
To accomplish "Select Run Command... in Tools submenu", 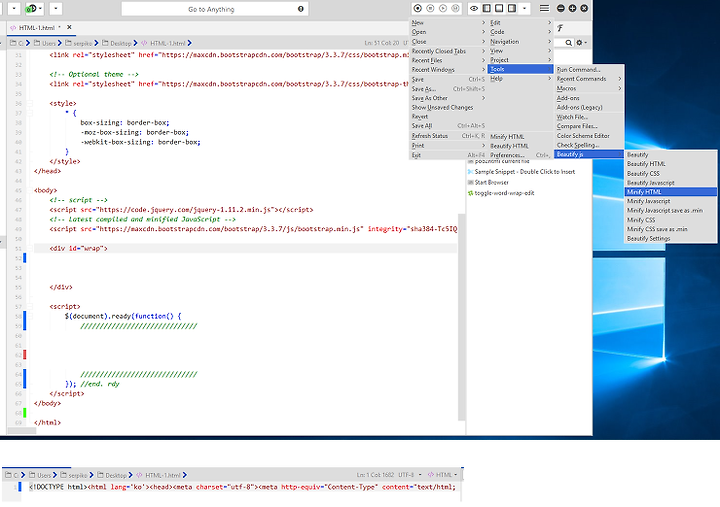I will point(589,70).
